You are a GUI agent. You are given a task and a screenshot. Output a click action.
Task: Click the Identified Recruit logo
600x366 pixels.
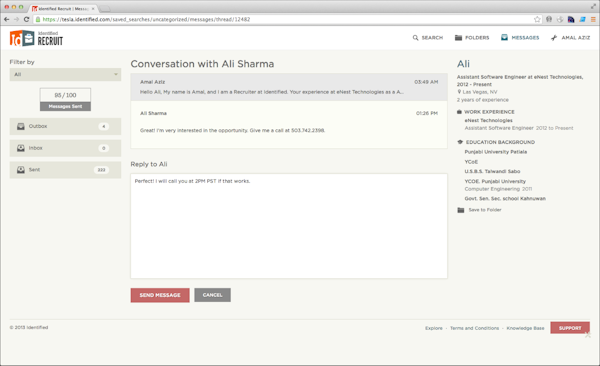point(36,38)
